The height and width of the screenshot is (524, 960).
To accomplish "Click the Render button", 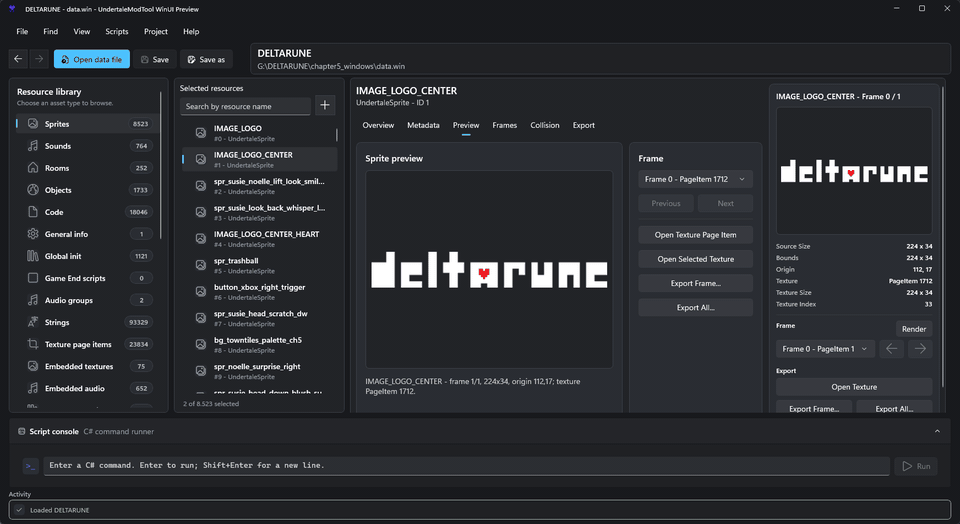I will coord(913,329).
